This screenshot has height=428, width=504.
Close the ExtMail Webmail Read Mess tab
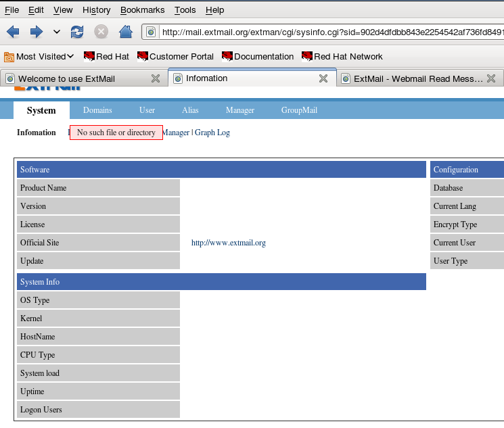[491, 78]
